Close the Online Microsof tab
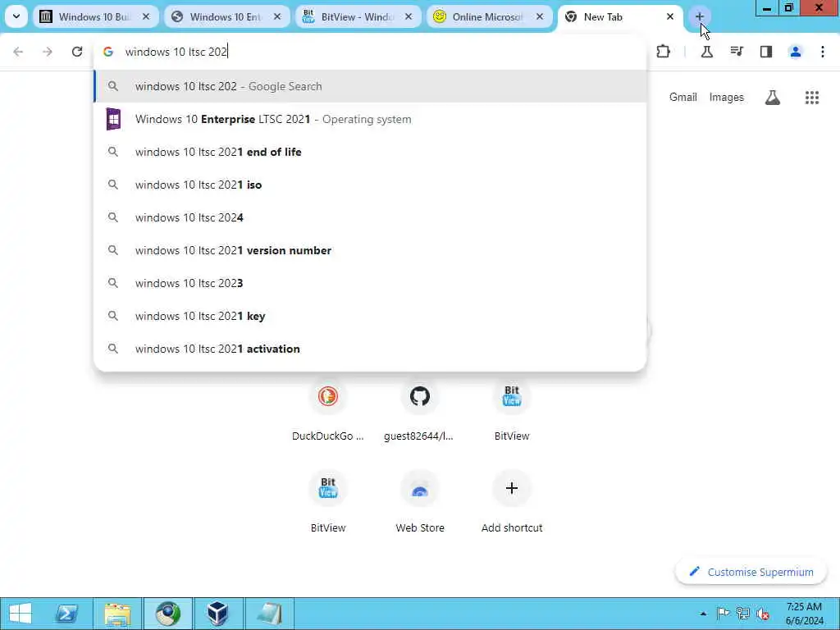The image size is (840, 630). (540, 16)
